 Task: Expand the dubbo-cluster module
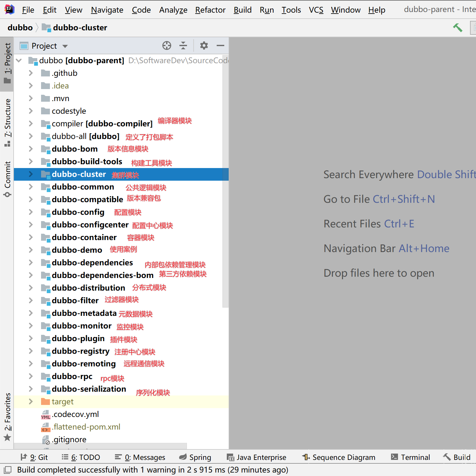(31, 174)
